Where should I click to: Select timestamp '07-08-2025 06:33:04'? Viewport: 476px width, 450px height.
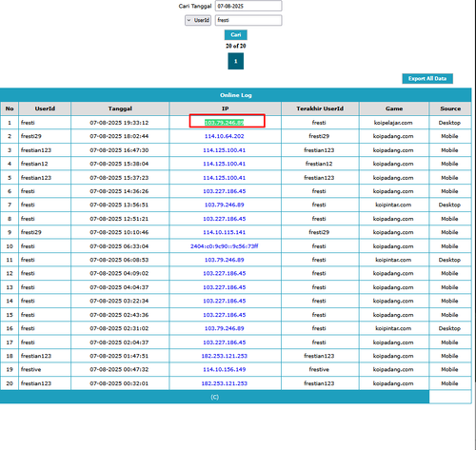point(119,246)
